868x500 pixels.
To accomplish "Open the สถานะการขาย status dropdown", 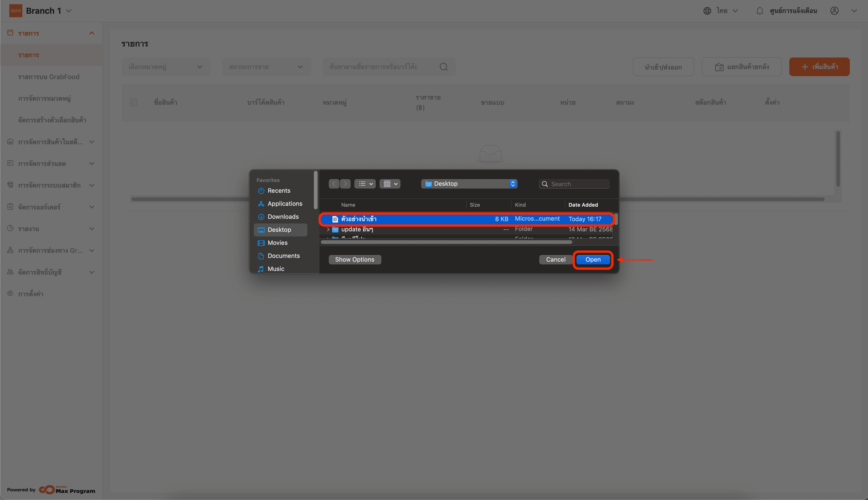I will point(266,67).
